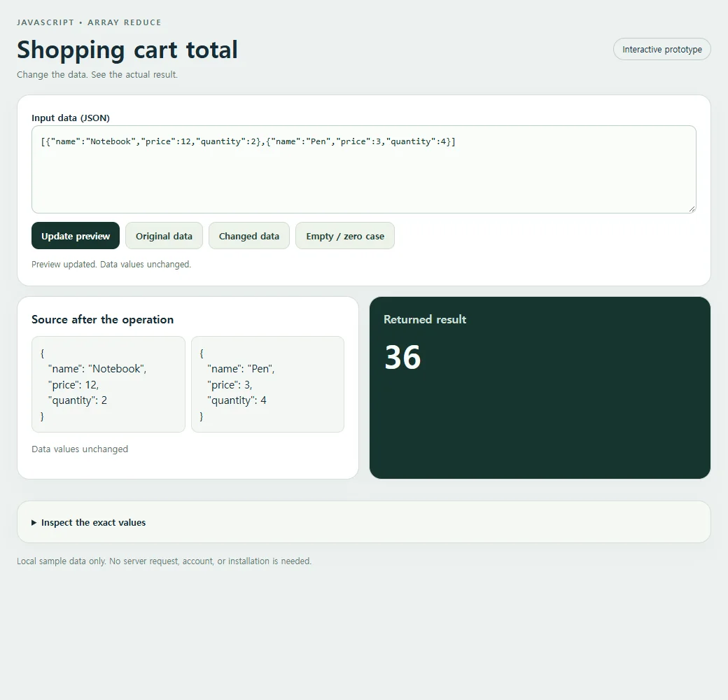Click the "price": 12 line in Notebook card
728x700 pixels.
(73, 385)
